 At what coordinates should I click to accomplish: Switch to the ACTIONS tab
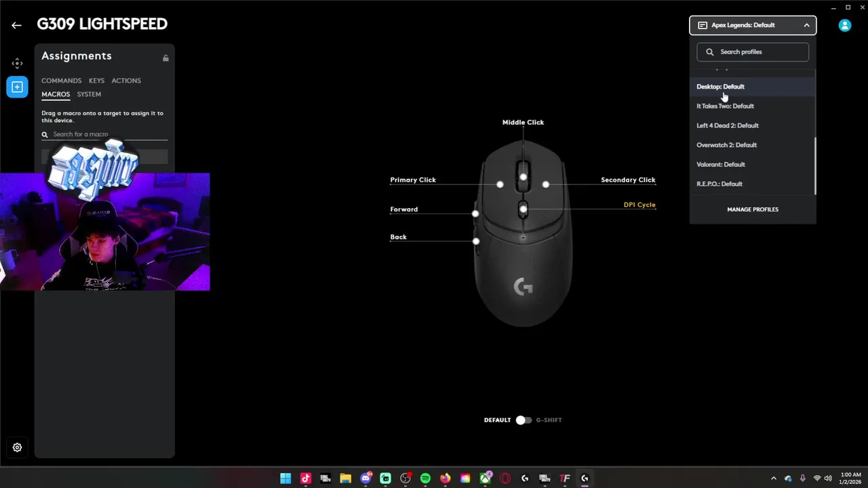pos(126,81)
